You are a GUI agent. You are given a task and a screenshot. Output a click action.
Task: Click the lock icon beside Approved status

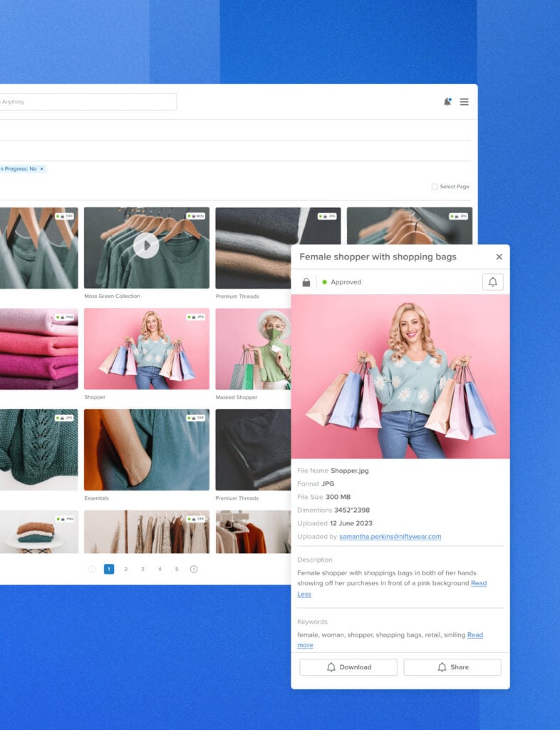[306, 282]
